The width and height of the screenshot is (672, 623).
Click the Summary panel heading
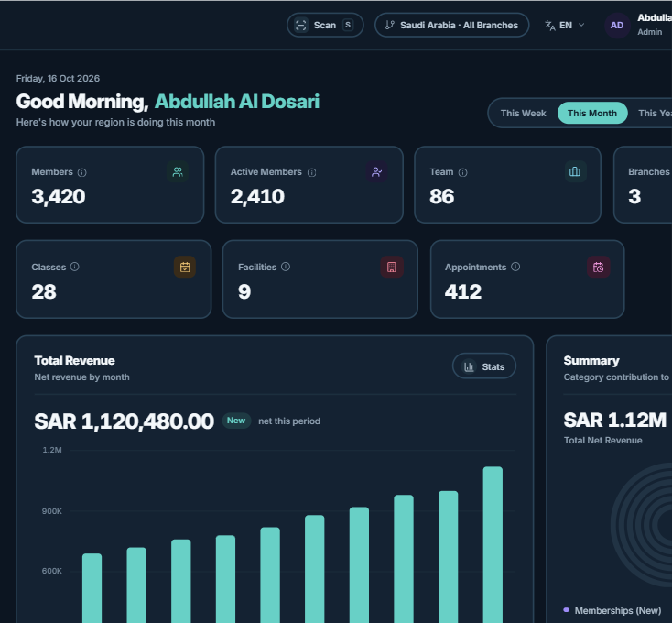(x=591, y=361)
